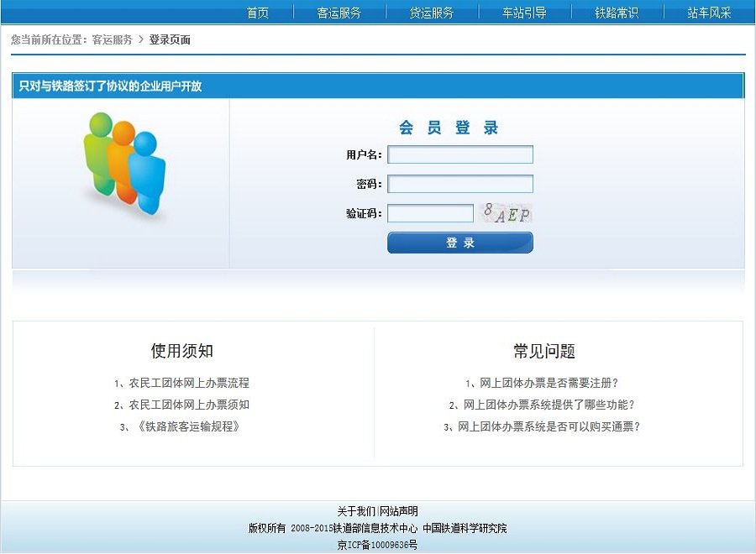756x554 pixels.
Task: Open the 网站声明 footer link
Action: point(399,511)
